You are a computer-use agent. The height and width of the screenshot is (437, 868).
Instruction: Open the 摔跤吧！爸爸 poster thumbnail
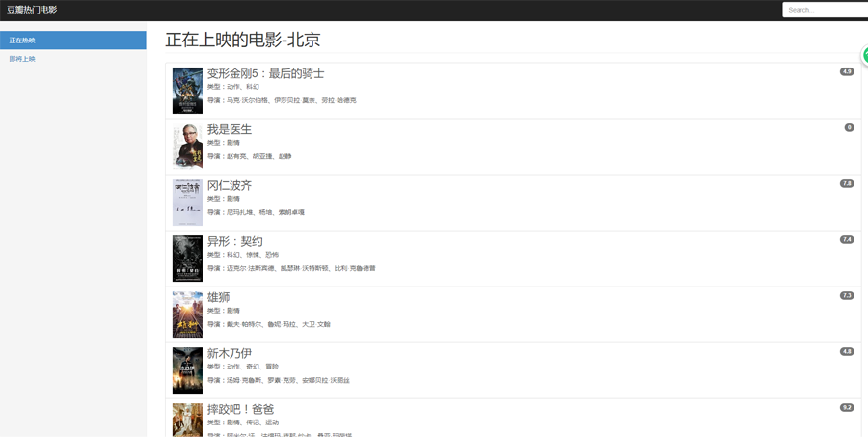(187, 420)
